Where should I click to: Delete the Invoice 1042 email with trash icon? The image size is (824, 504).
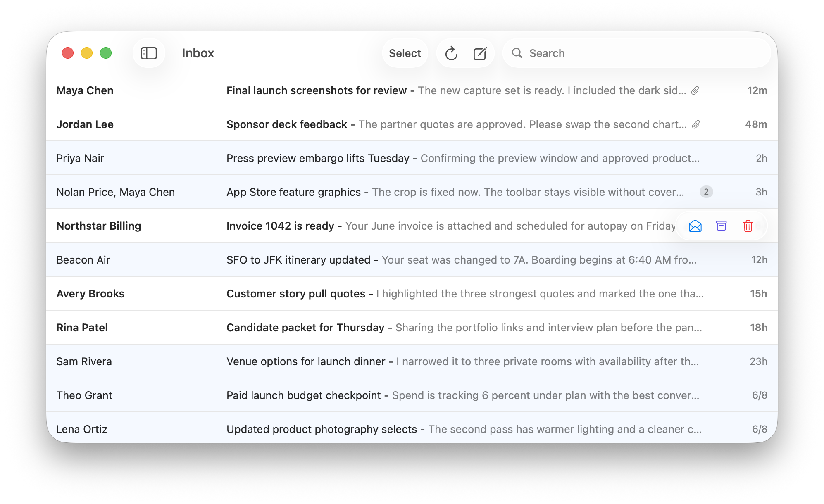click(748, 226)
